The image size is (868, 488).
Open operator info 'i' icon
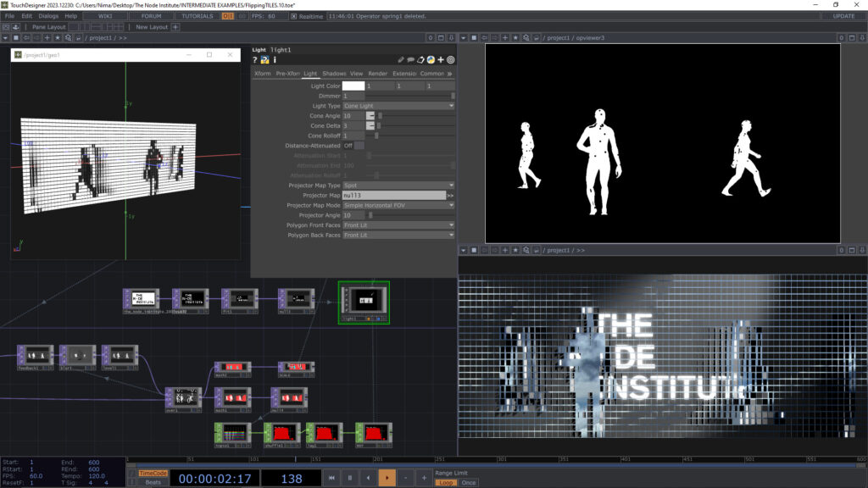(274, 60)
